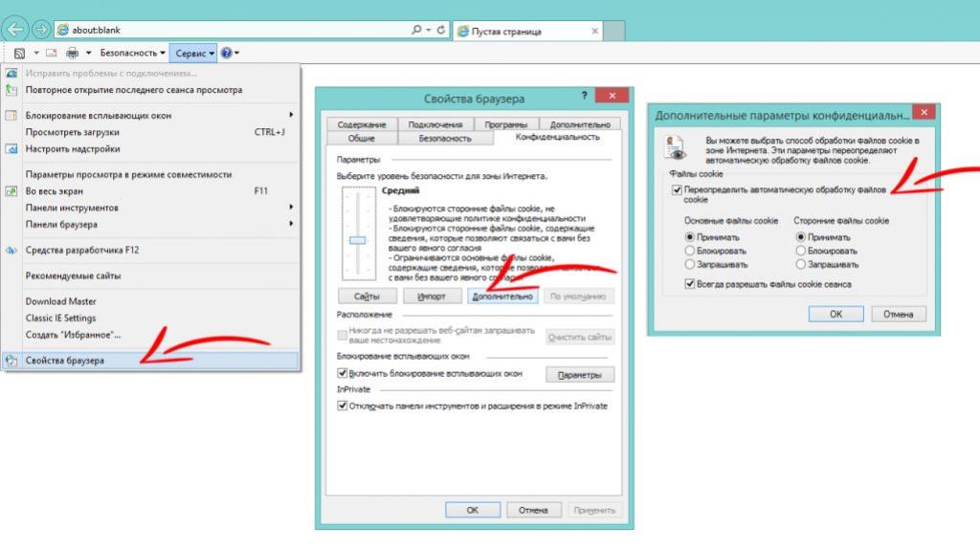Click the read mail toolbar icon

pyautogui.click(x=52, y=54)
